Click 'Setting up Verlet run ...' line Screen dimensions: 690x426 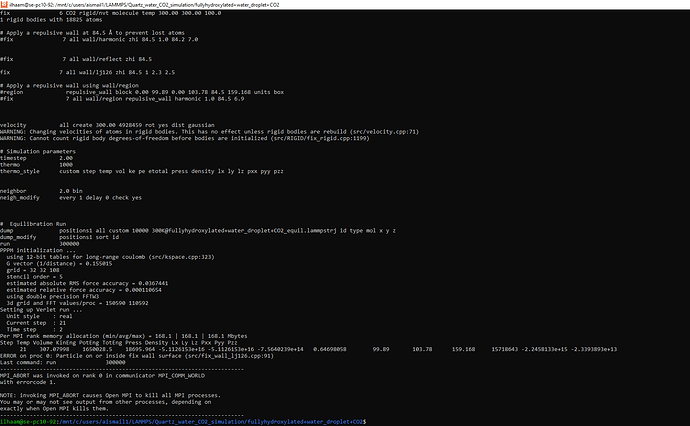click(41, 310)
